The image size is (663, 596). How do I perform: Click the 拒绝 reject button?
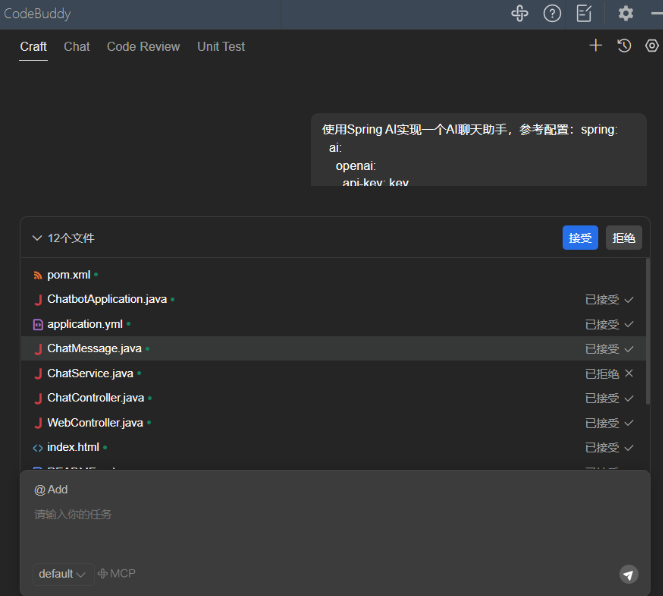[624, 238]
